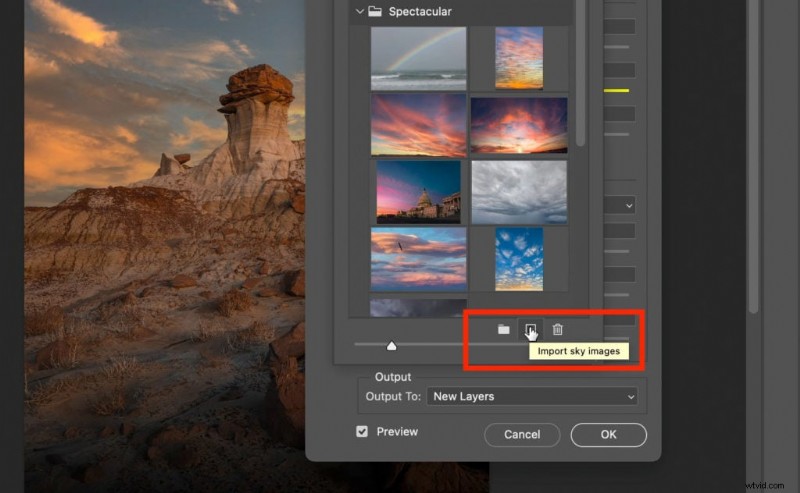Choose the blue sky with puffy clouds thumbnail
800x493 pixels.
(519, 259)
